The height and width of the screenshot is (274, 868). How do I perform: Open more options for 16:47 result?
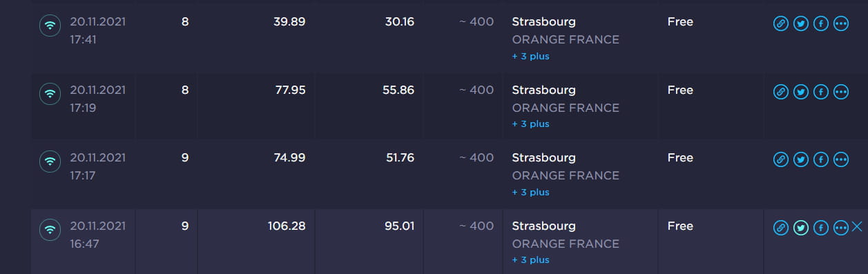841,228
